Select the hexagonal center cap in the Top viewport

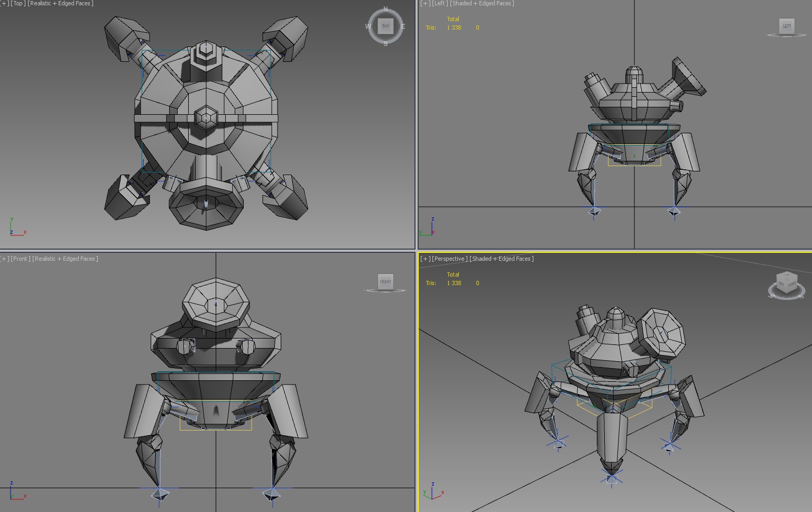206,117
